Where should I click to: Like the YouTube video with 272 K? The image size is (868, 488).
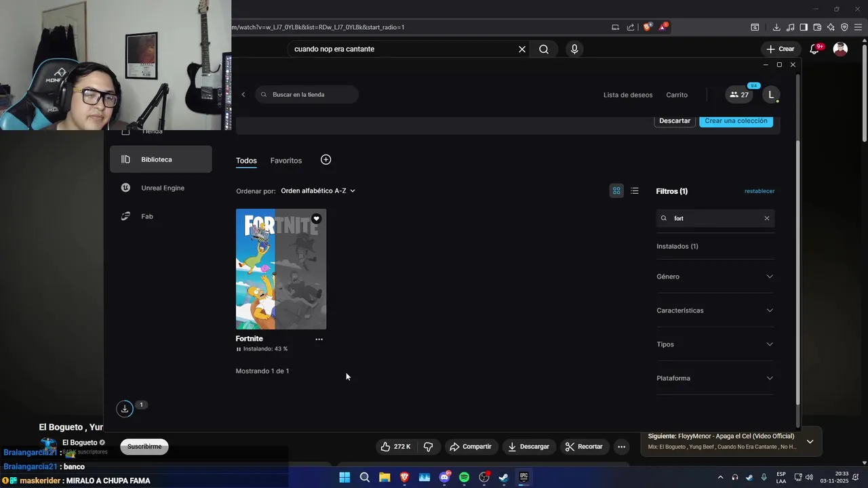[396, 447]
